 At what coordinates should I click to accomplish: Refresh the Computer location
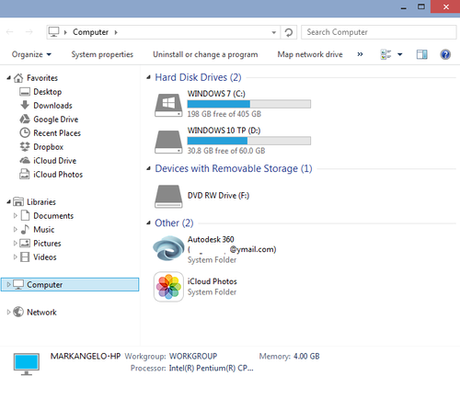289,32
